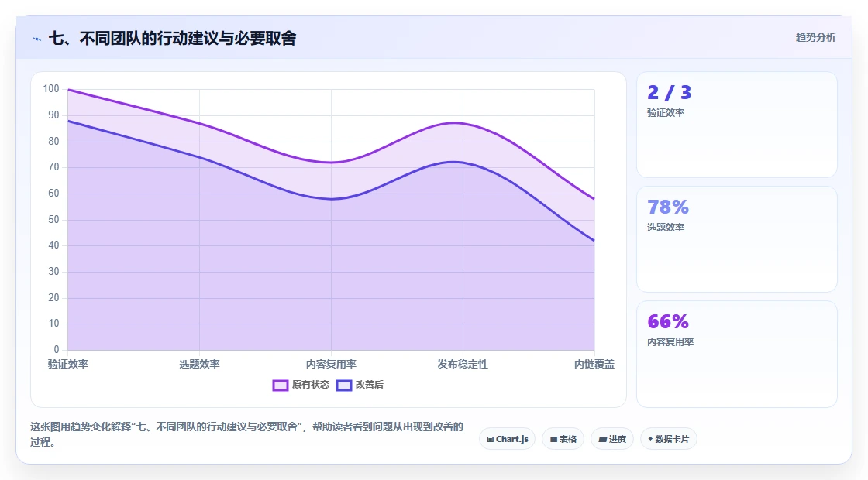Click the Chart.js tag chip
868x480 pixels.
click(507, 439)
